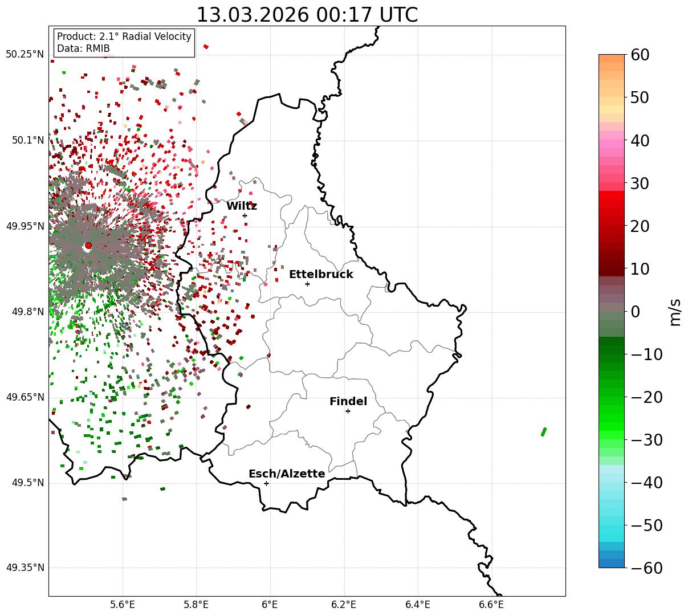Click the −60 value on the colorbar
Image resolution: width=688 pixels, height=616 pixels.
[x=646, y=568]
